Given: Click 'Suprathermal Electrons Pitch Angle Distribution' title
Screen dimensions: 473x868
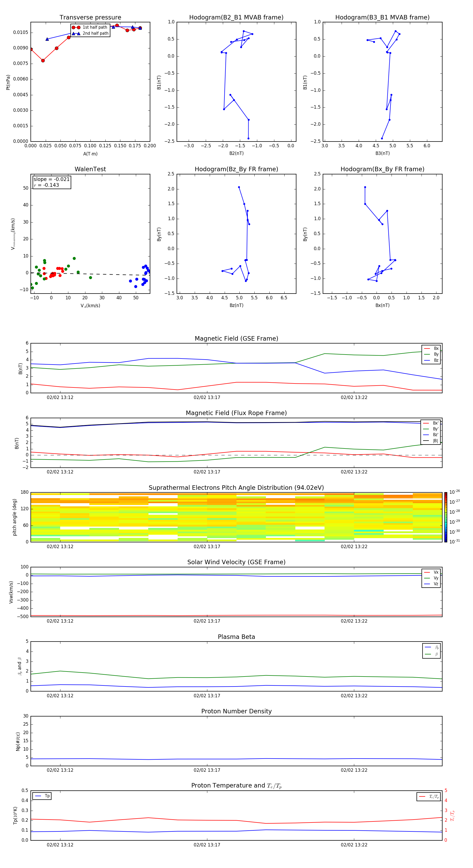Looking at the screenshot, I should point(236,488).
